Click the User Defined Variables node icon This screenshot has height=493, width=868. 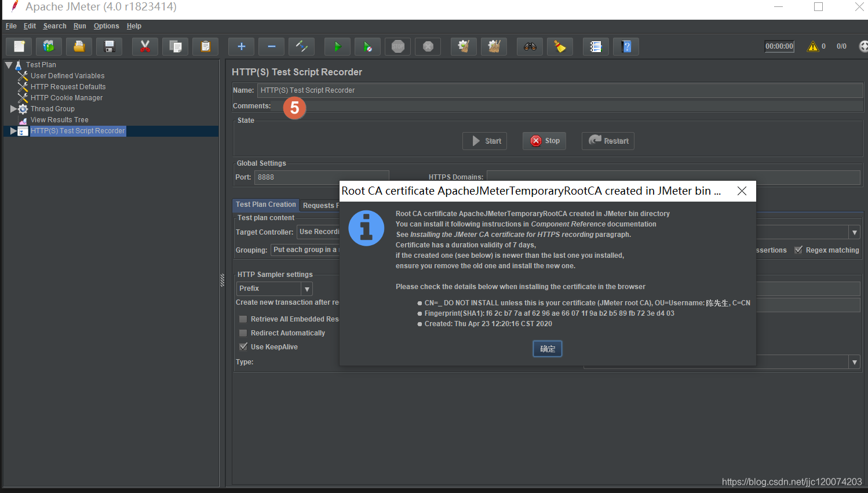(x=23, y=76)
